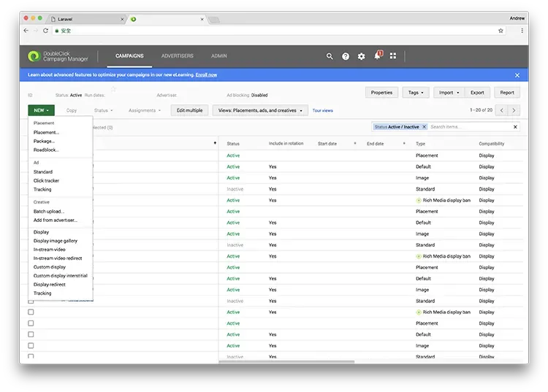Bookmark this page with the star icon
Image resolution: width=548 pixels, height=392 pixels.
[501, 31]
